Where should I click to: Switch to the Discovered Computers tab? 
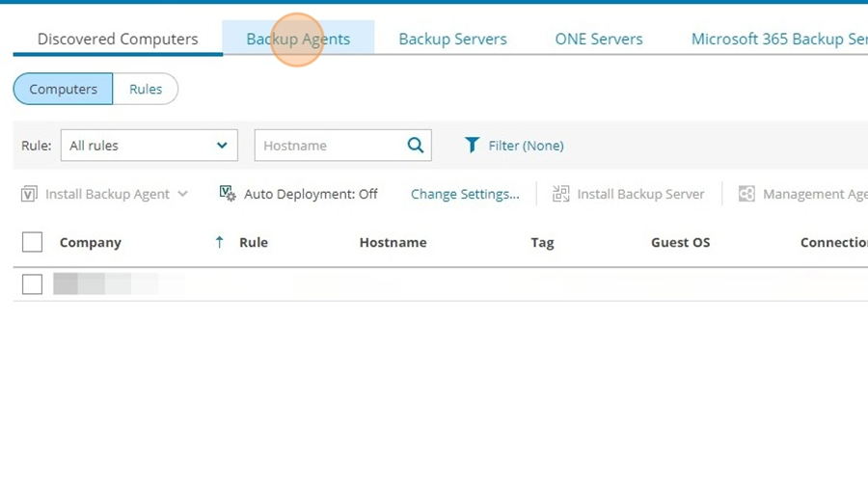118,39
